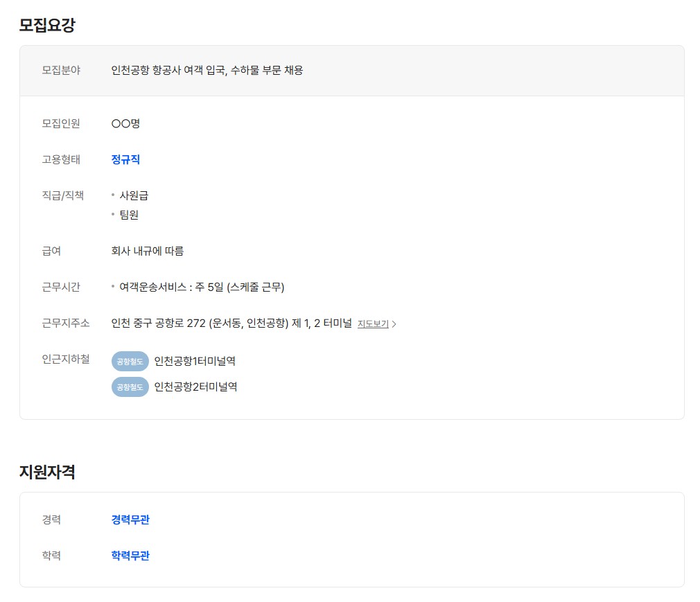Select the 인천공항1터미널역 station name
Image resolution: width=700 pixels, height=602 pixels.
click(195, 361)
